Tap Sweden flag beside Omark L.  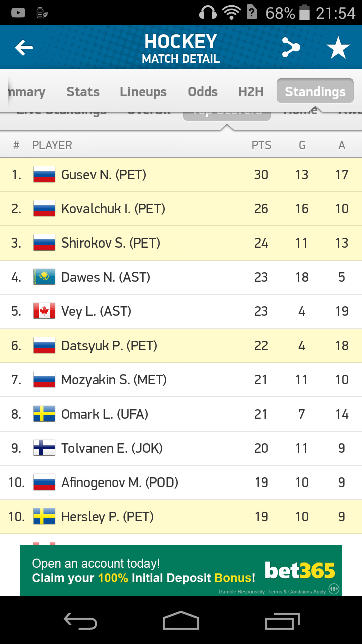pyautogui.click(x=44, y=414)
